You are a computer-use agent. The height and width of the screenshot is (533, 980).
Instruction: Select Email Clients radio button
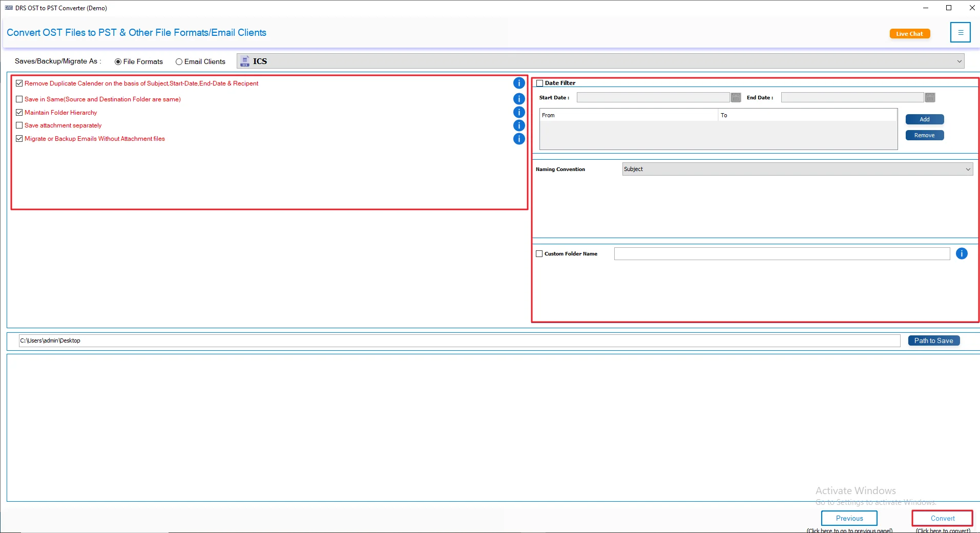pos(179,61)
